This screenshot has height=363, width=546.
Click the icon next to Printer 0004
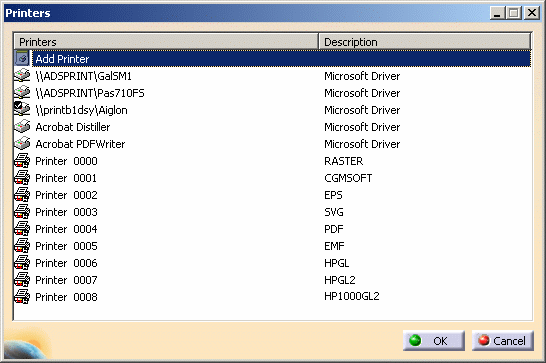[x=22, y=229]
